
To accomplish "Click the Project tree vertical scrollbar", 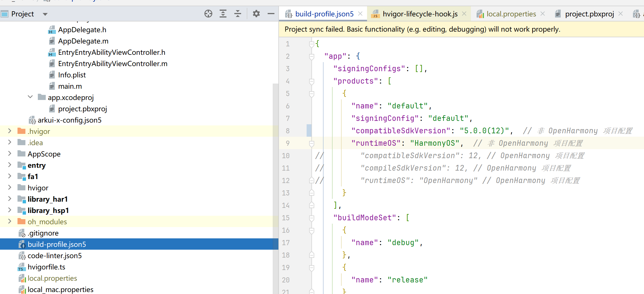I will (276, 189).
